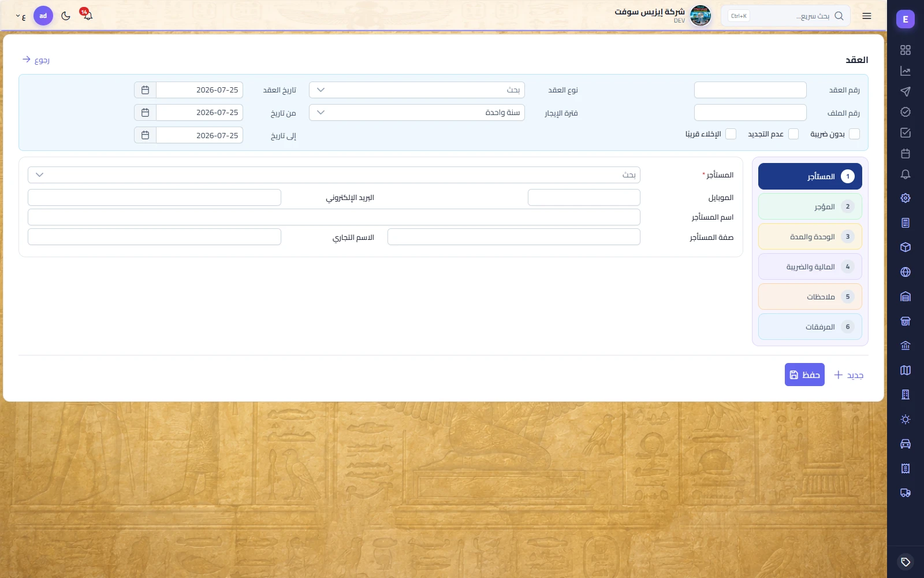Open the sun icon in sidebar
The height and width of the screenshot is (578, 924).
point(905,420)
